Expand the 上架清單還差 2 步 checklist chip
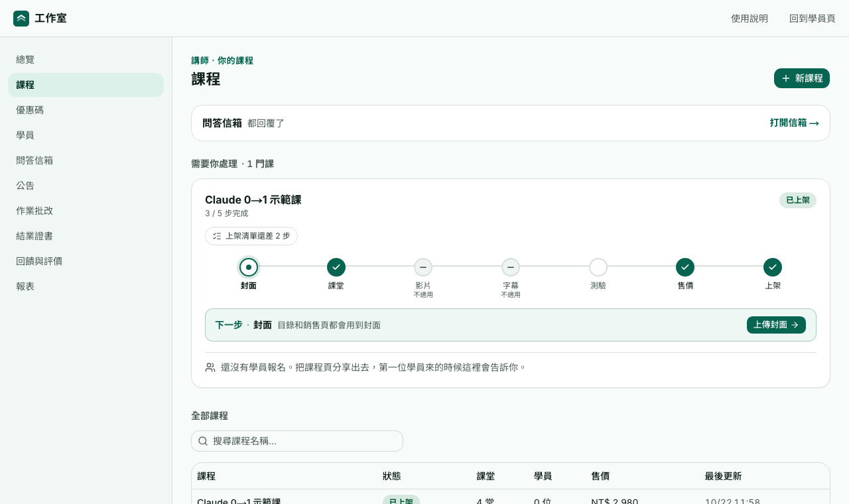 click(x=251, y=236)
